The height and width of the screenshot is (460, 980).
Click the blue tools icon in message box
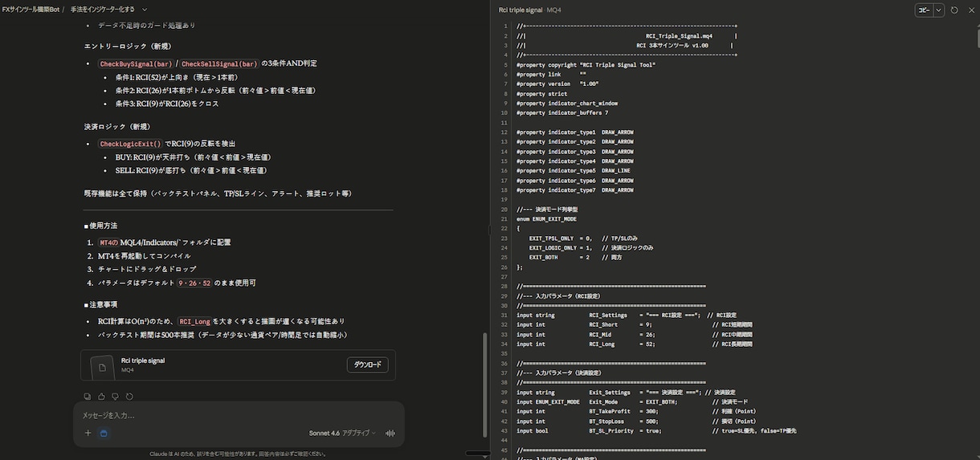(104, 433)
